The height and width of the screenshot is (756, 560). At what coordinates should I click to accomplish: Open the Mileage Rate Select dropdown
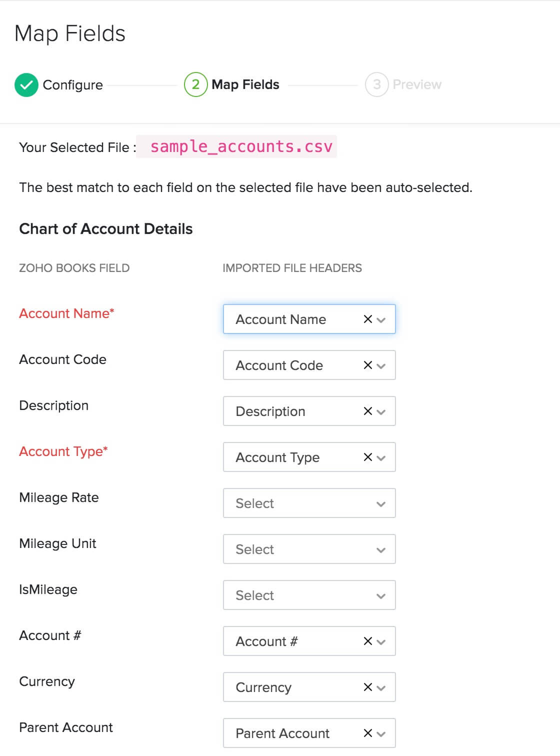(381, 503)
